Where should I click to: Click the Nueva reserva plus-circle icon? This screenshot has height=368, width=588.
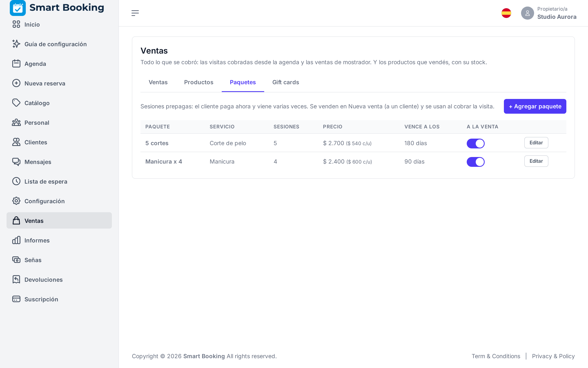(16, 83)
